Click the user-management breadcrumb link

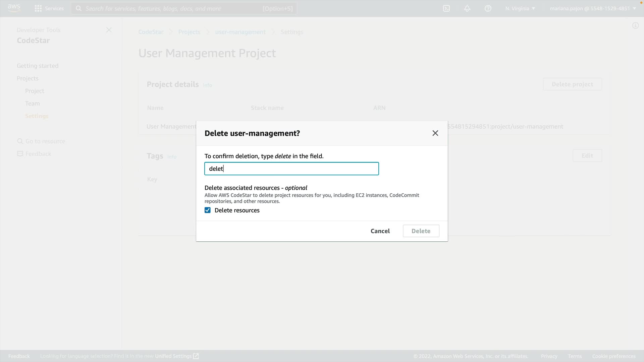tap(240, 32)
